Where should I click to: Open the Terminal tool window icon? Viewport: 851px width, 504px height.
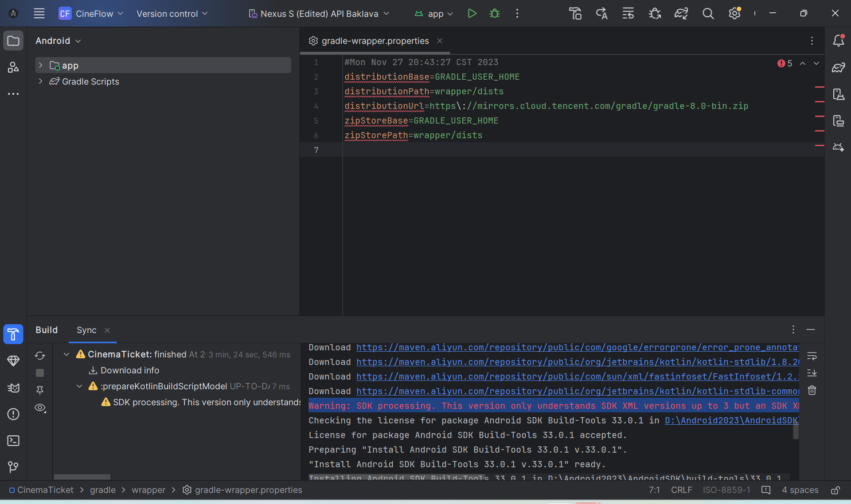13,441
